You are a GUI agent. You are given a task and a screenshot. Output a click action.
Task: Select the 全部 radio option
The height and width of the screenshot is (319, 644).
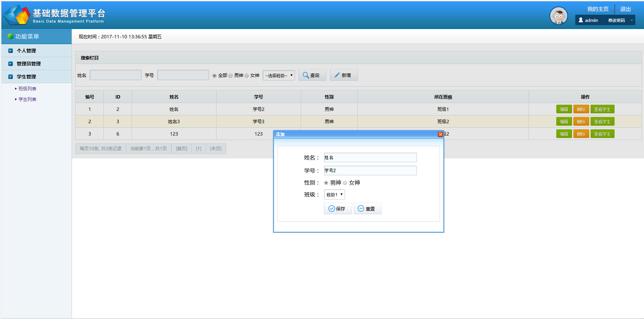pos(214,75)
